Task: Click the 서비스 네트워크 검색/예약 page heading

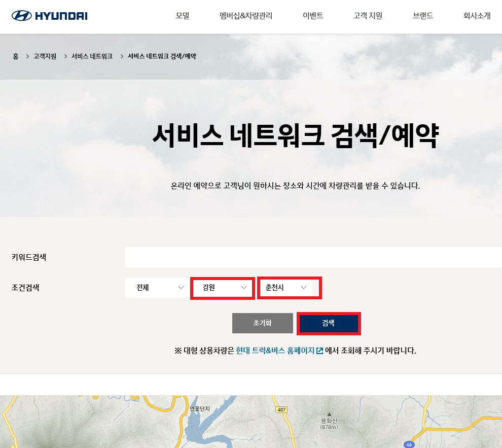Action: (296, 135)
